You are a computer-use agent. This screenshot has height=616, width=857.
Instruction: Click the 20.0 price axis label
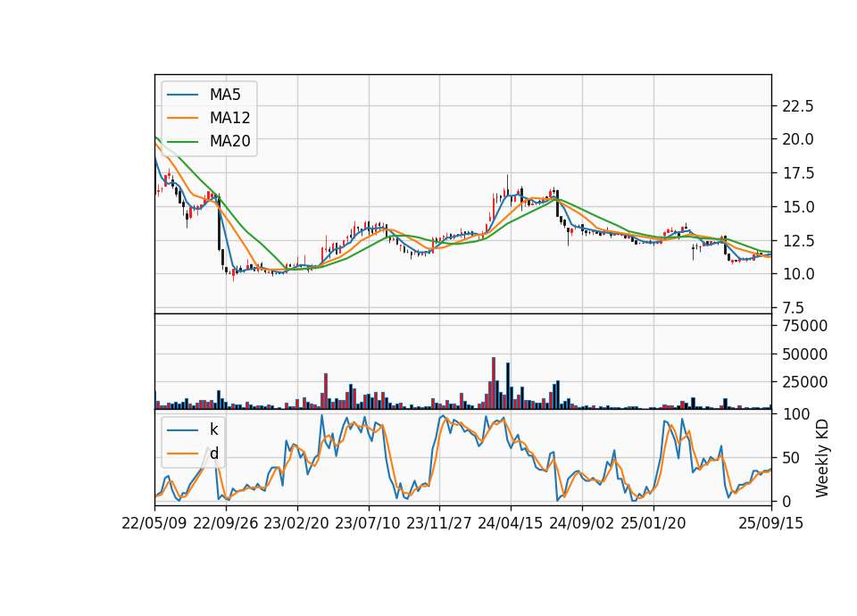pos(798,139)
